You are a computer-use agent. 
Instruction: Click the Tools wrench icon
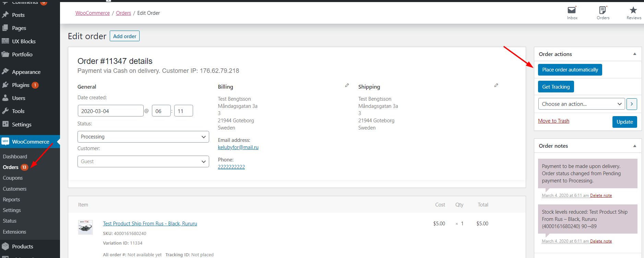click(x=5, y=111)
